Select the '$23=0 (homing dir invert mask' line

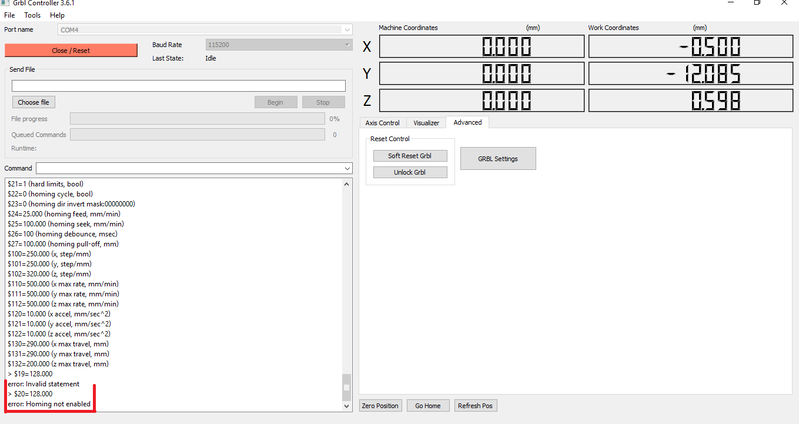pos(71,204)
